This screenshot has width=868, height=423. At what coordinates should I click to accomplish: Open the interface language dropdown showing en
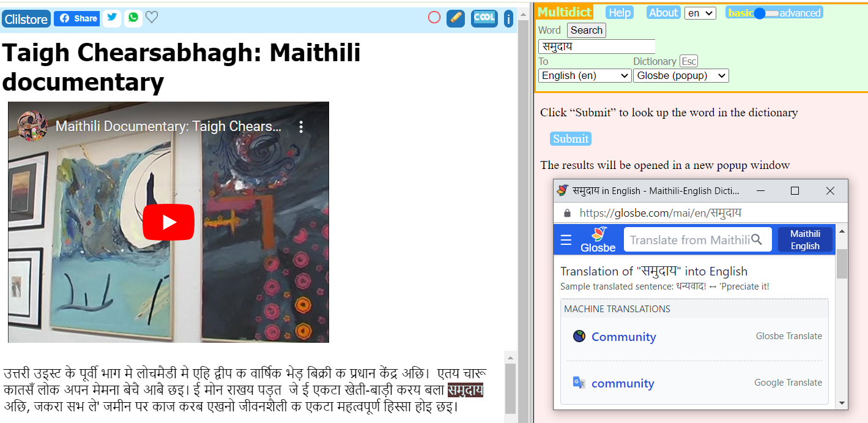click(x=700, y=12)
